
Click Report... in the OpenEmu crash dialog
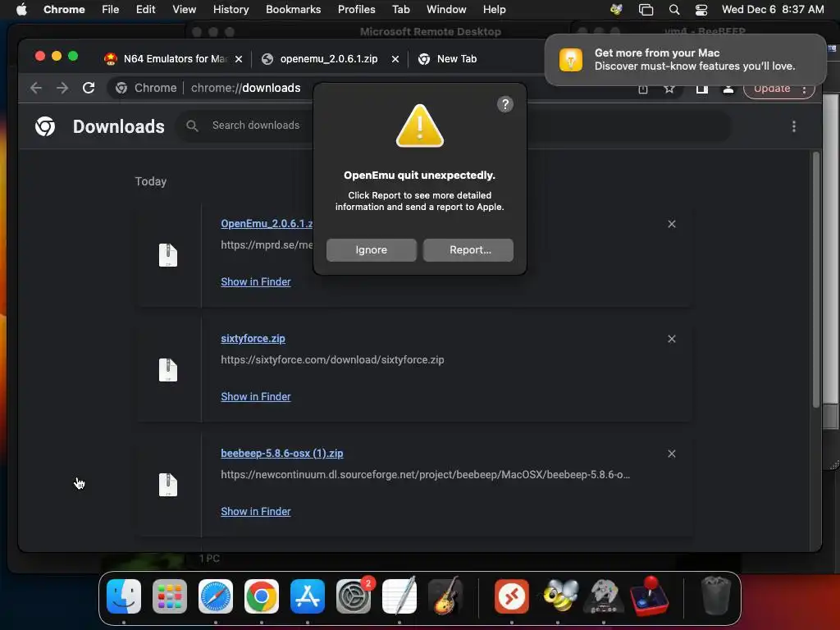[468, 250]
